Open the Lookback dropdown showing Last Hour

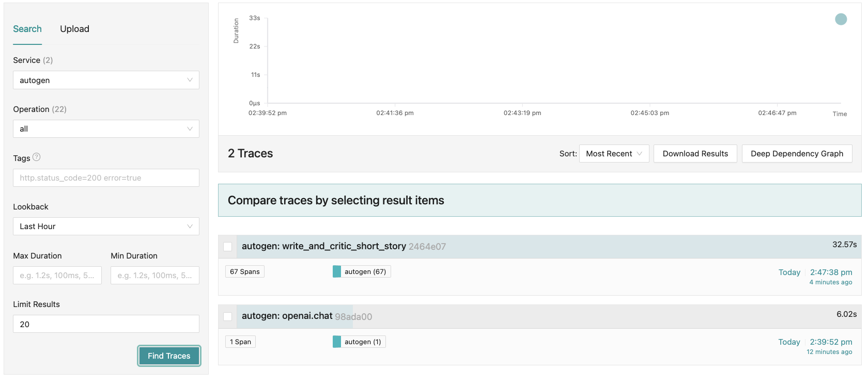[106, 227]
